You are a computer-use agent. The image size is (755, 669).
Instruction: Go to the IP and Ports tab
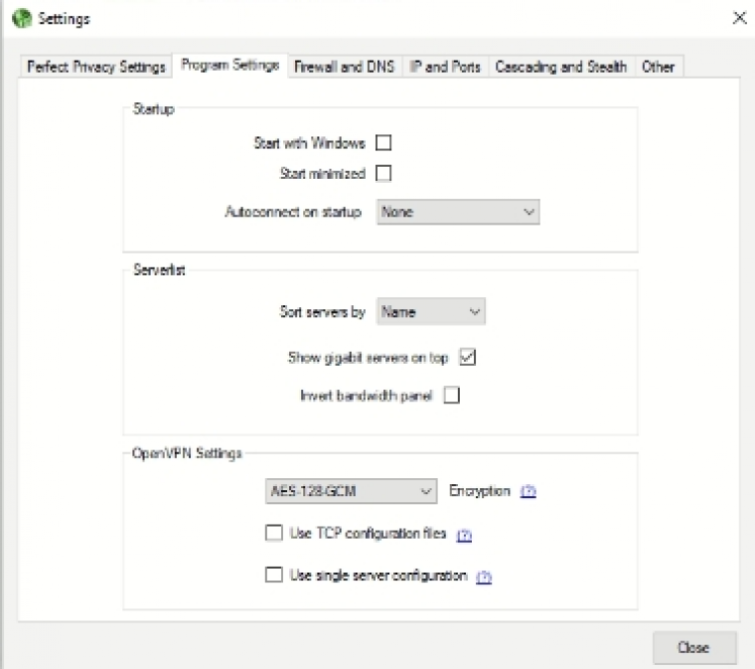[x=445, y=66]
